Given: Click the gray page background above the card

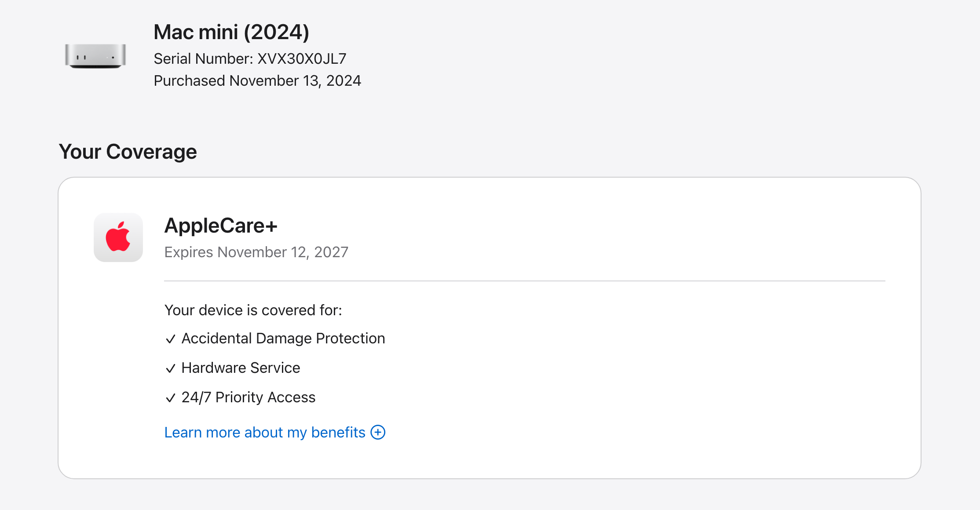Looking at the screenshot, I should pyautogui.click(x=616, y=110).
